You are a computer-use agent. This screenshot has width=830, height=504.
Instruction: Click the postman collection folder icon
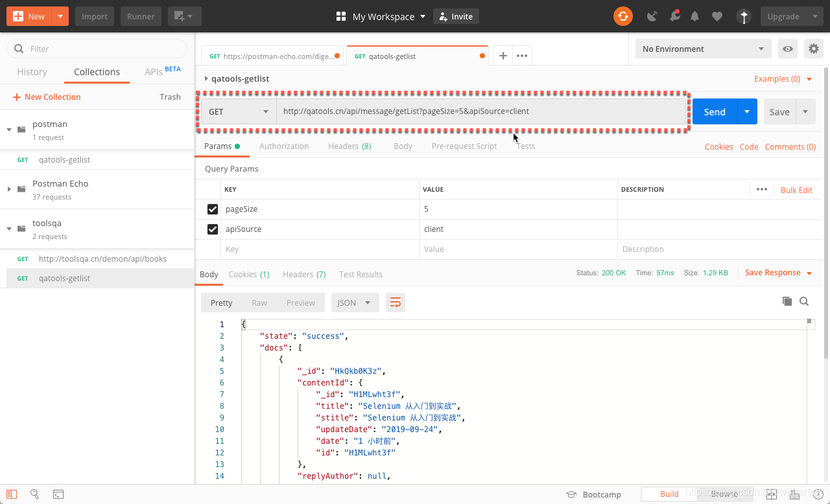click(x=21, y=130)
